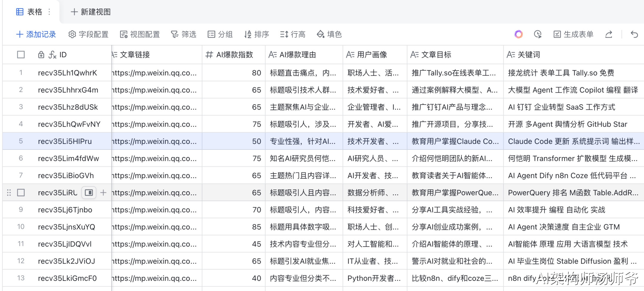Viewport: 644px width, 291px height.
Task: Open the 表格 view options menu dots
Action: pyautogui.click(x=49, y=12)
